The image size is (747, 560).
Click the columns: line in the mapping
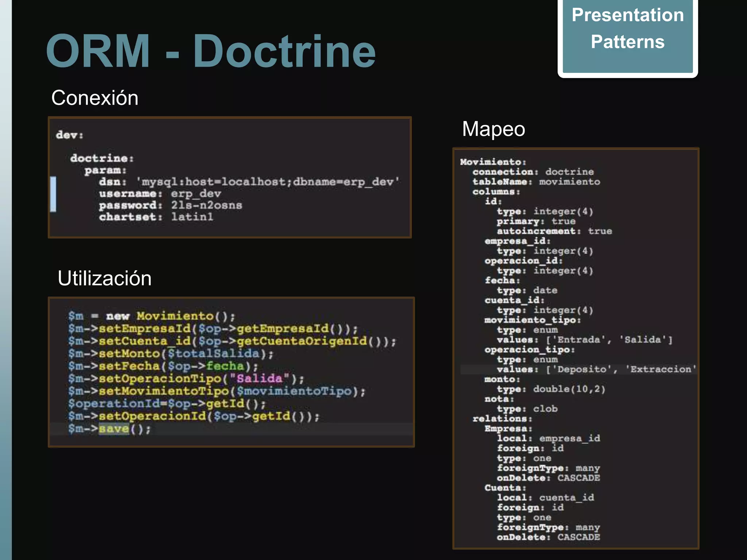tap(496, 191)
